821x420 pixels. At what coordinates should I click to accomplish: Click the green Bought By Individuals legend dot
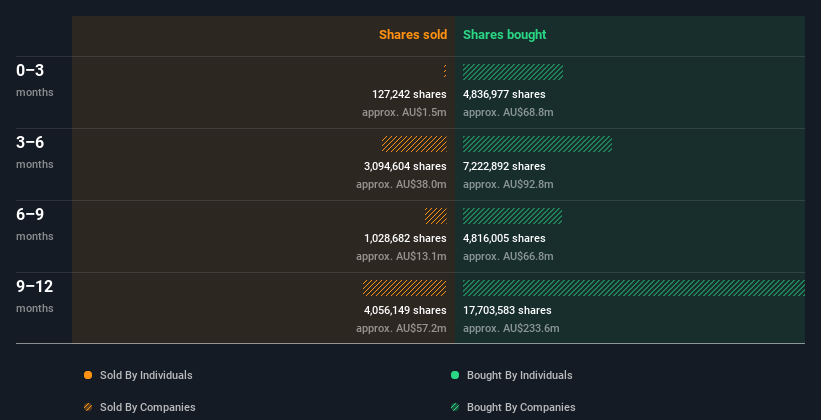pos(455,375)
